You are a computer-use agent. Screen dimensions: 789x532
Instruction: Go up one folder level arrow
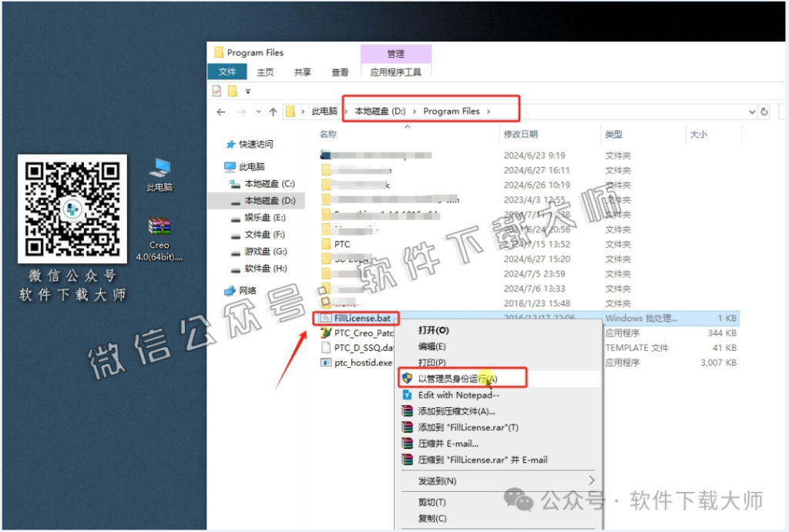point(273,112)
